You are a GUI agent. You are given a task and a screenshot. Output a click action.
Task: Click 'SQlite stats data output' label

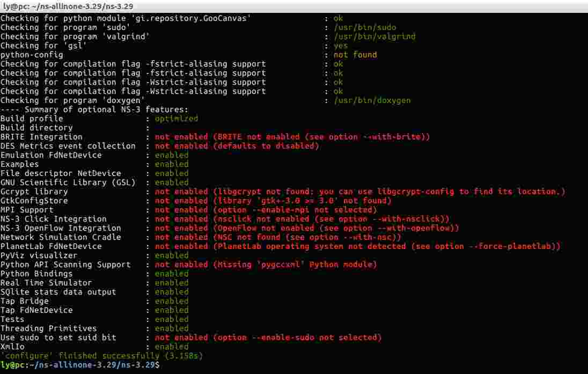(x=58, y=292)
